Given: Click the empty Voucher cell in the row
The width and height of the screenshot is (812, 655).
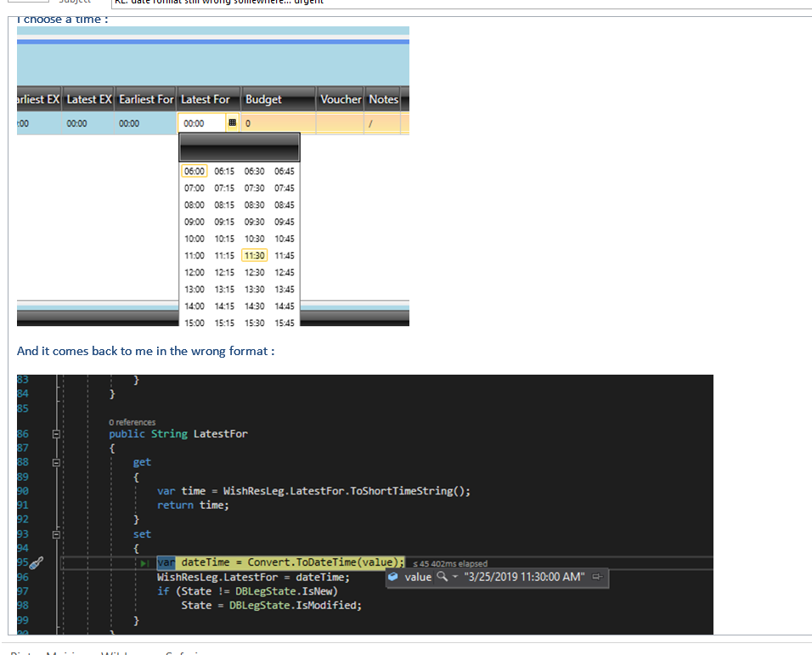Looking at the screenshot, I should (x=341, y=123).
